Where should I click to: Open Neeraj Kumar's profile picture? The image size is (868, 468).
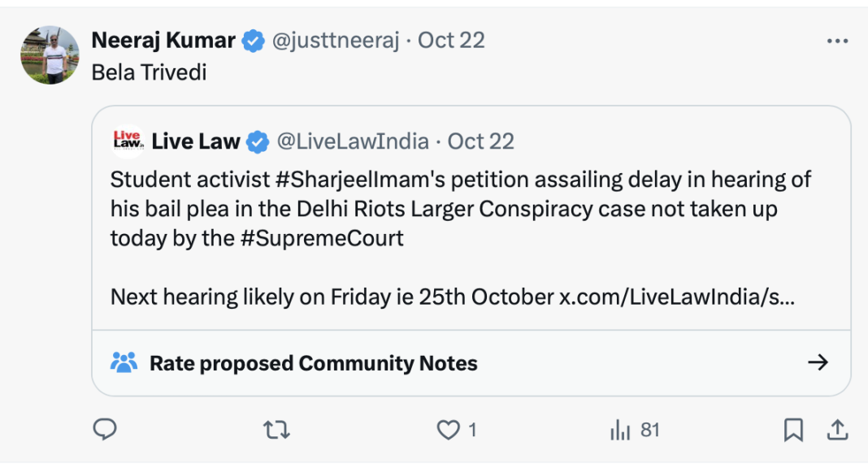[x=50, y=54]
